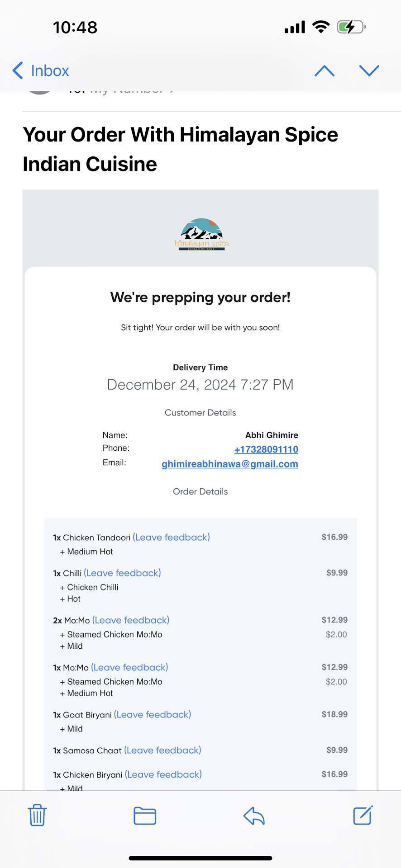
Task: Tap the trash icon to delete email
Action: [37, 815]
